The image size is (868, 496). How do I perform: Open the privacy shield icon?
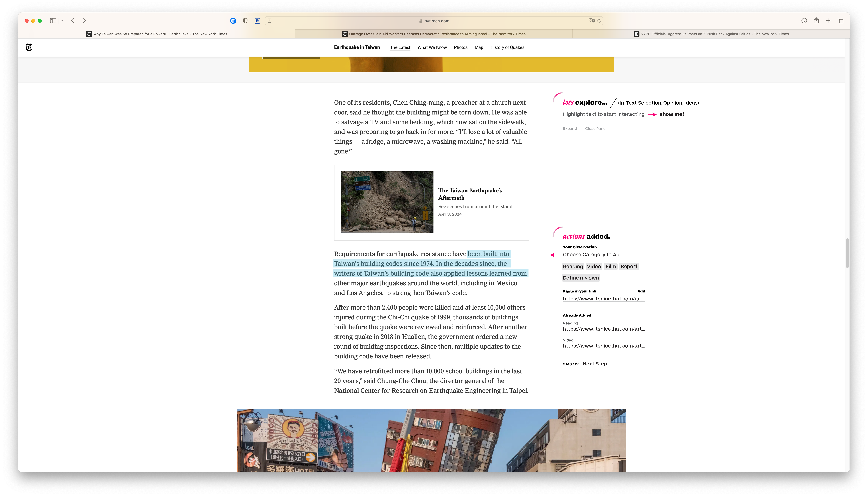click(245, 21)
